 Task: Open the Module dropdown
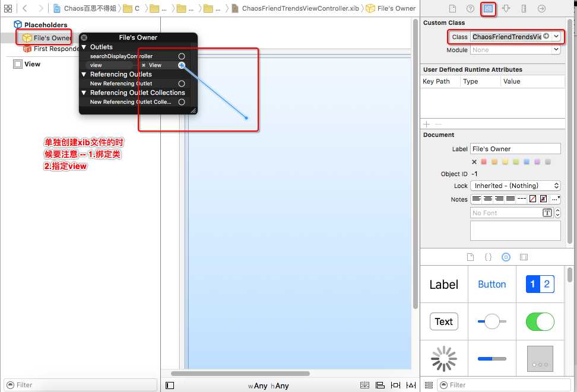556,50
